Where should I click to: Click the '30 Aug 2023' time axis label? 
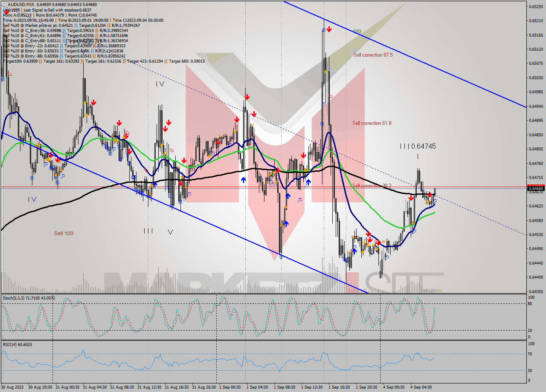point(13,387)
